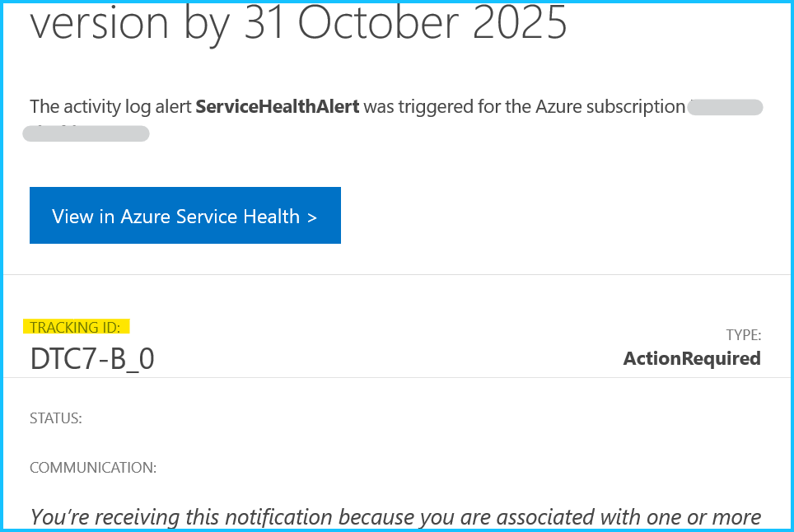794x532 pixels.
Task: Click the word 'October' in the heading
Action: tap(379, 22)
